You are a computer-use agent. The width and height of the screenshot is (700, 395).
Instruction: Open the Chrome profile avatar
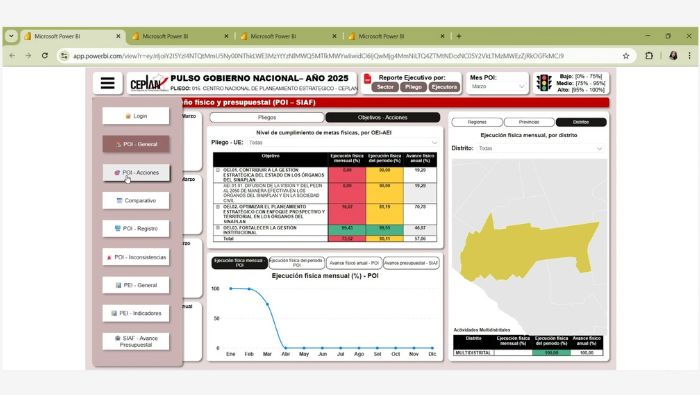pyautogui.click(x=673, y=56)
